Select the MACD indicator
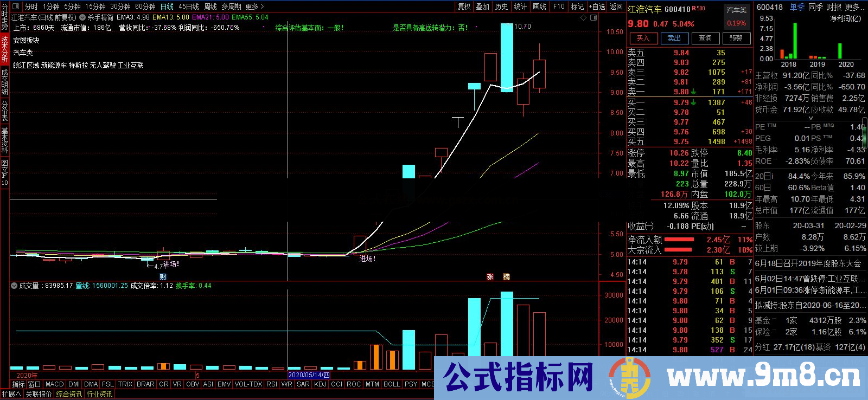Screen dimensions: 868x400 54,384
